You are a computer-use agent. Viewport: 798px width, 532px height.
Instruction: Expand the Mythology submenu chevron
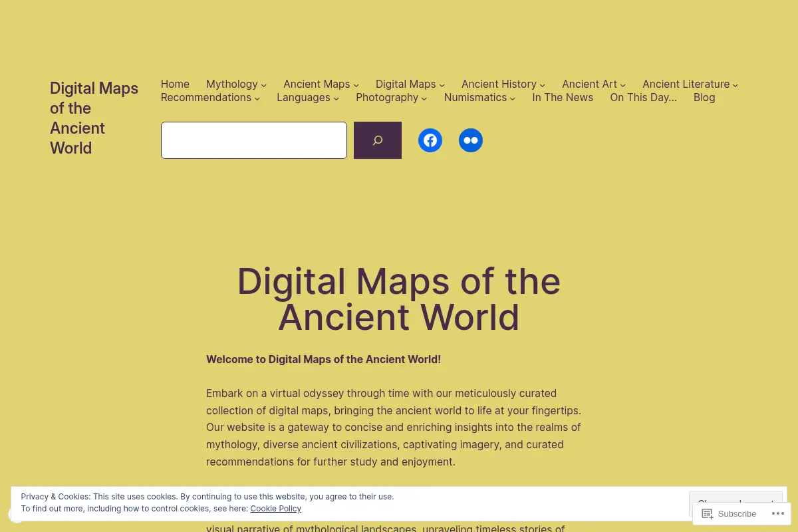click(x=263, y=85)
